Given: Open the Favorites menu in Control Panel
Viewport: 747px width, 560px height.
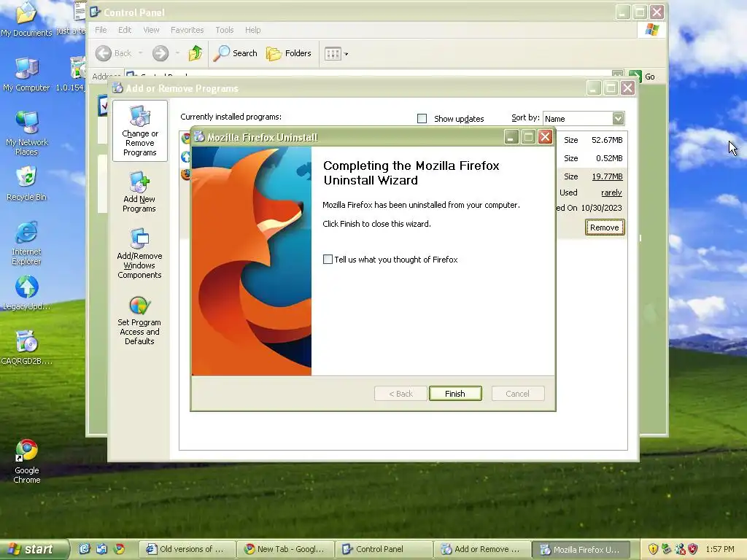Looking at the screenshot, I should point(187,29).
